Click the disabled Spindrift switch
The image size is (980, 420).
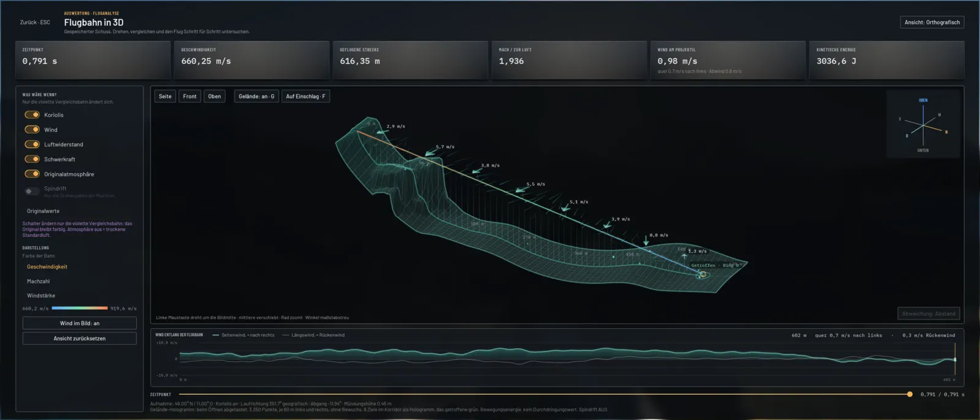(x=32, y=191)
